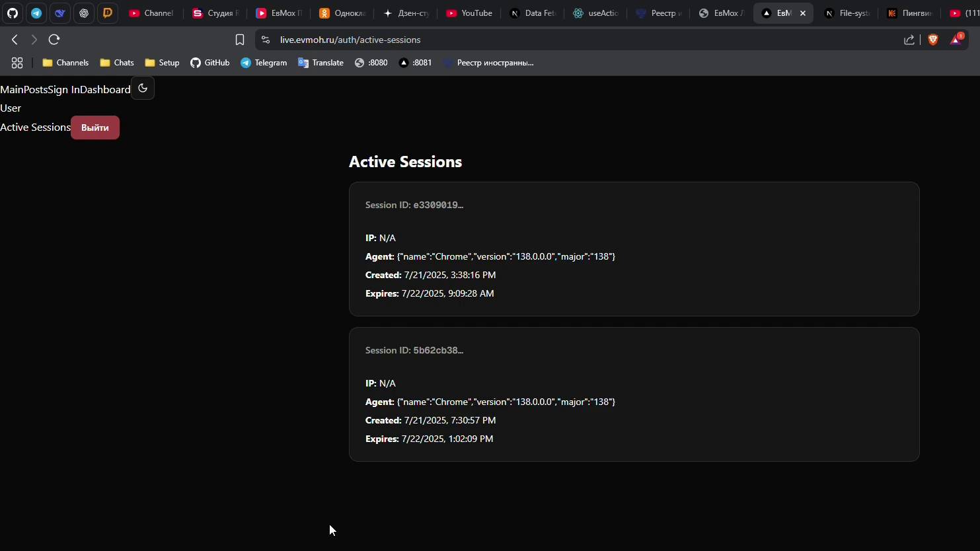Click the red Выйти logout button
Image resolution: width=980 pixels, height=551 pixels.
tap(95, 128)
